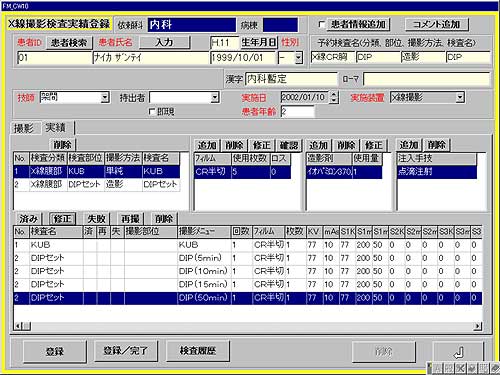Viewport: 500px width, 375px height.
Task: Click the right arrow of the horizontal scrollbar
Action: 478,326
